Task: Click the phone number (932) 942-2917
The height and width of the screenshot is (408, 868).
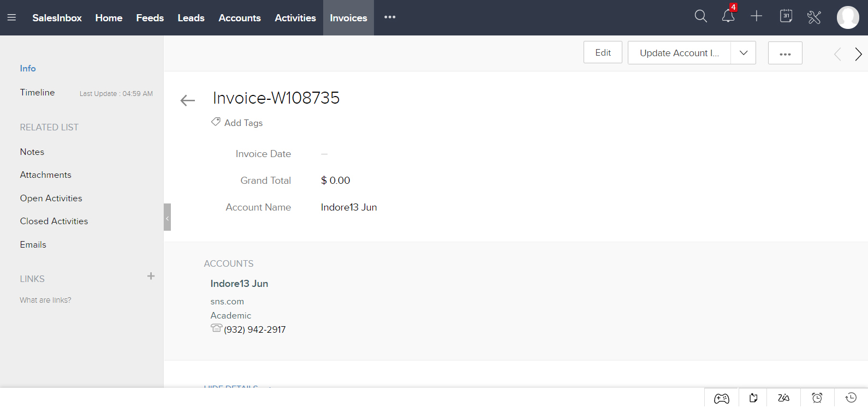Action: point(255,329)
